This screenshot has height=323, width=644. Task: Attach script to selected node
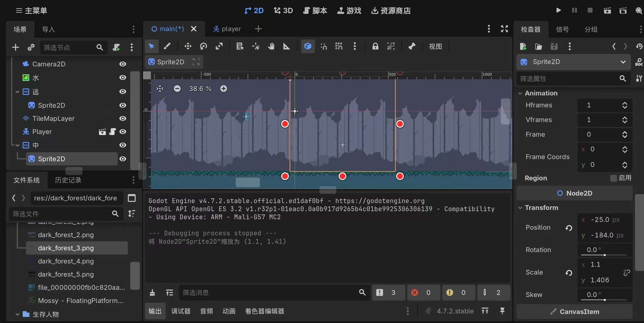pyautogui.click(x=116, y=47)
